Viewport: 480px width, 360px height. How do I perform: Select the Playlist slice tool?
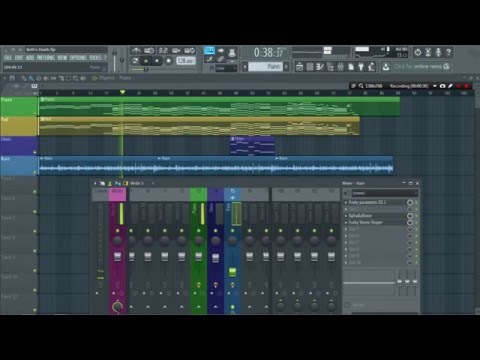click(61, 78)
